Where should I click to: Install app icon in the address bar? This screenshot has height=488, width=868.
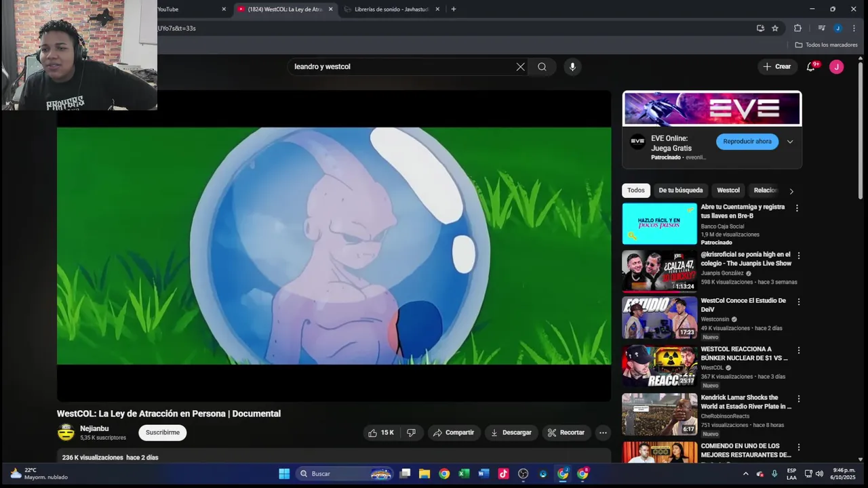coord(760,28)
